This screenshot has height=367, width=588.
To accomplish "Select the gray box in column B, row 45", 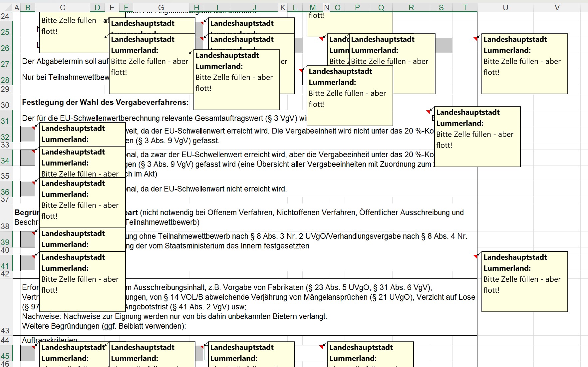I will [x=27, y=353].
